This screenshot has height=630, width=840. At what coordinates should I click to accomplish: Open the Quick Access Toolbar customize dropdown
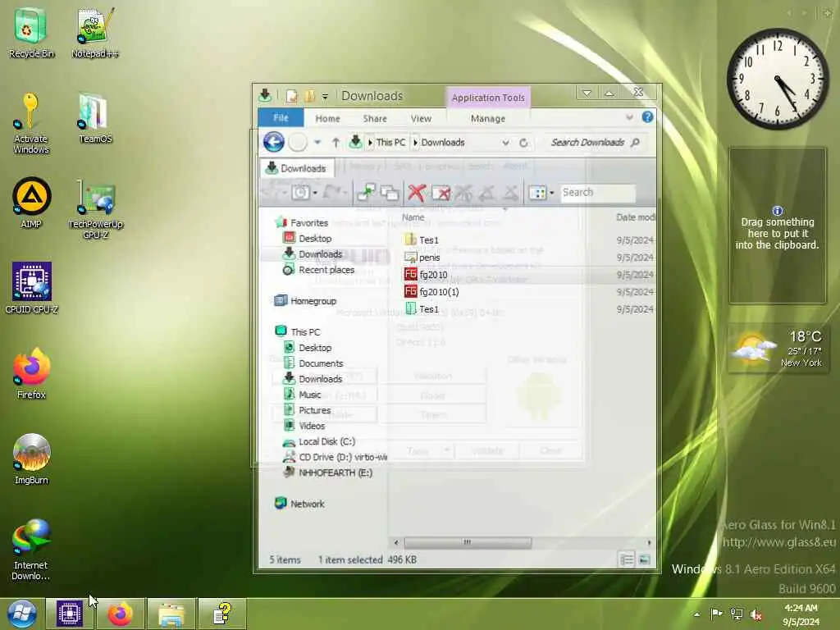tap(325, 97)
